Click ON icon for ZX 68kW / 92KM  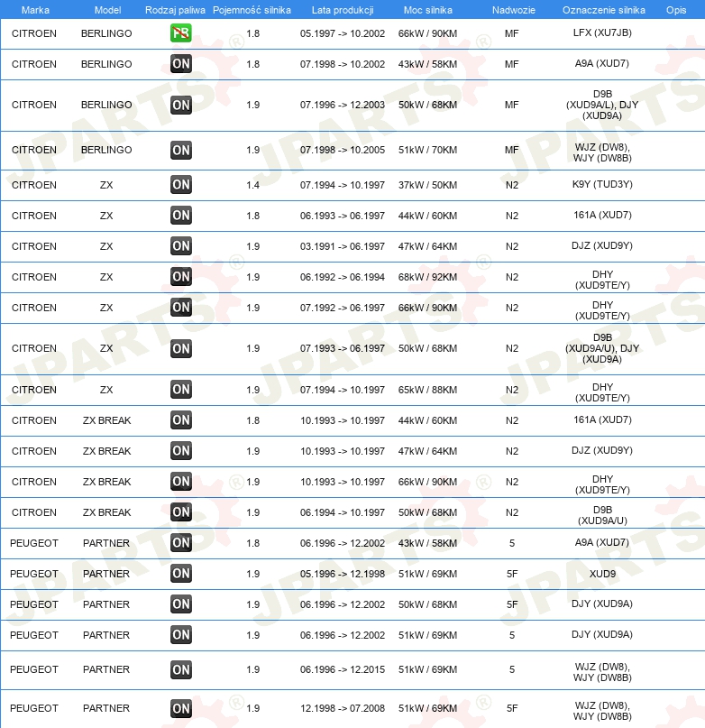coord(181,277)
